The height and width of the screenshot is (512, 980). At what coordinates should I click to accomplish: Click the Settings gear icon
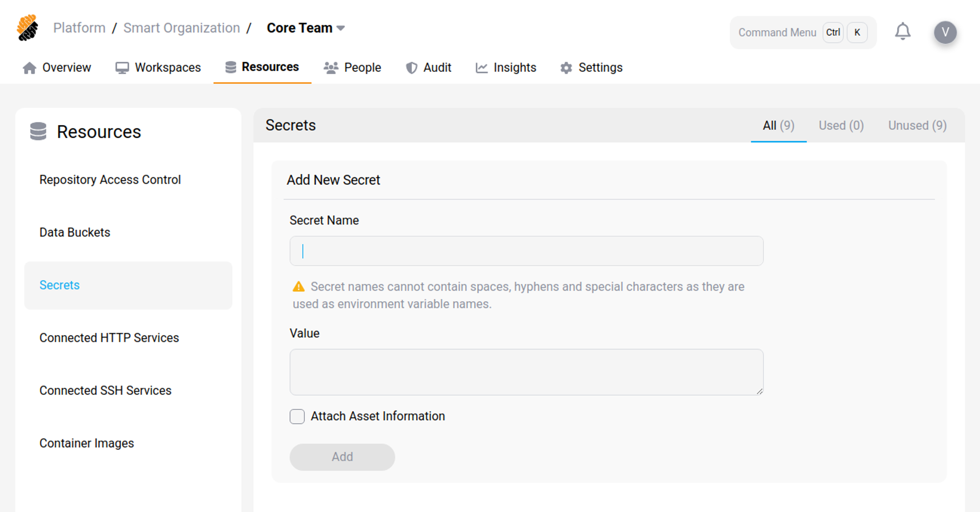pos(566,68)
